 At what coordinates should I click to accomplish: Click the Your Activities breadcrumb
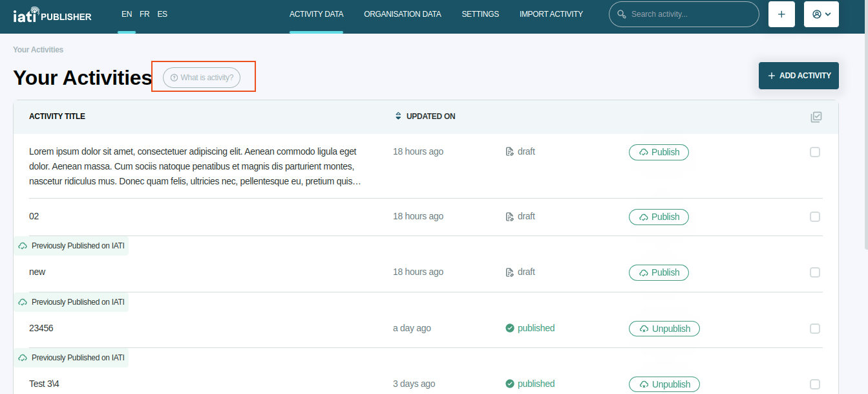pos(38,50)
